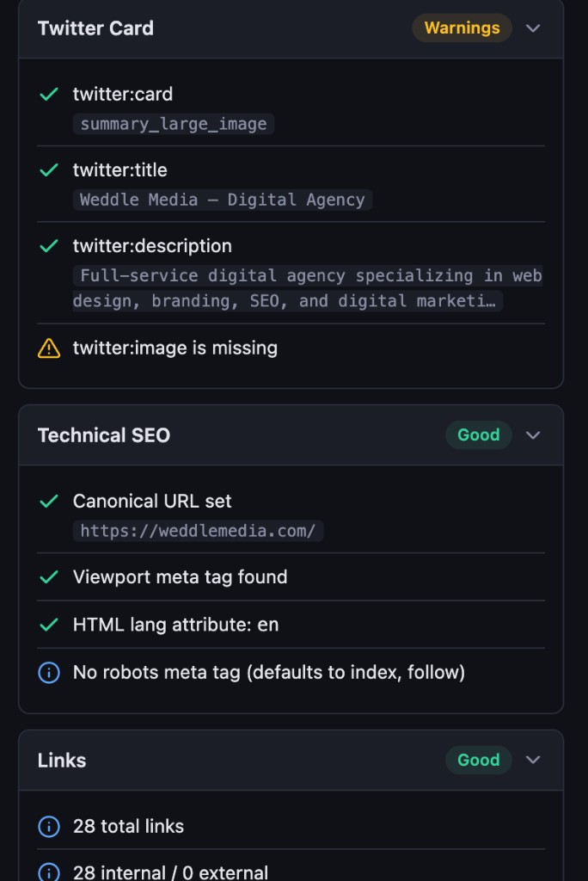
Task: Collapse the Links section
Action: click(x=533, y=761)
